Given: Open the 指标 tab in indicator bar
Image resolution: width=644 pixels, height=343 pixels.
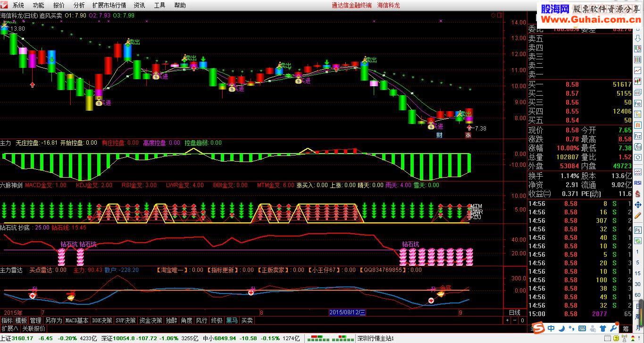Looking at the screenshot, I should 7,320.
